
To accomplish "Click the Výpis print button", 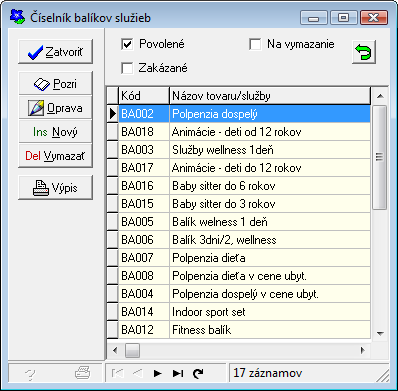I will pyautogui.click(x=55, y=188).
